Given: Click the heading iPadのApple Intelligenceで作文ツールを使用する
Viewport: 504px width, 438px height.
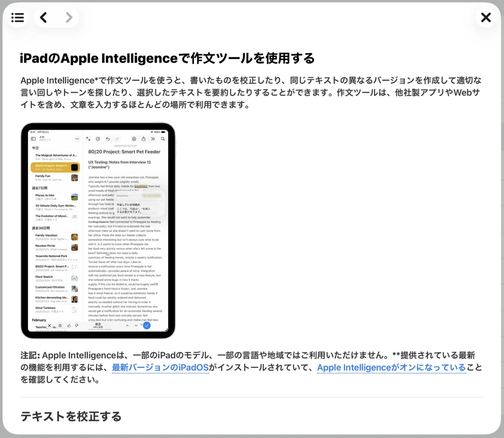Looking at the screenshot, I should coord(167,58).
